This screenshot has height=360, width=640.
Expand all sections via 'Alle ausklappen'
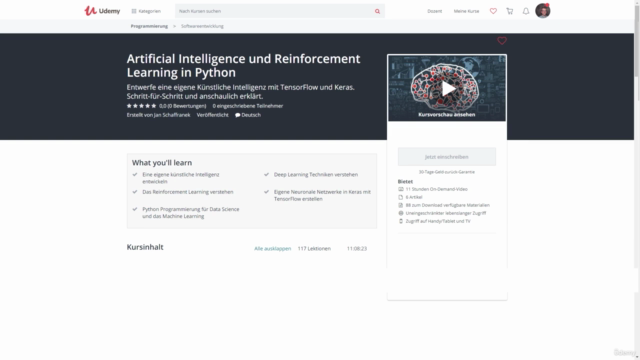coord(273,249)
